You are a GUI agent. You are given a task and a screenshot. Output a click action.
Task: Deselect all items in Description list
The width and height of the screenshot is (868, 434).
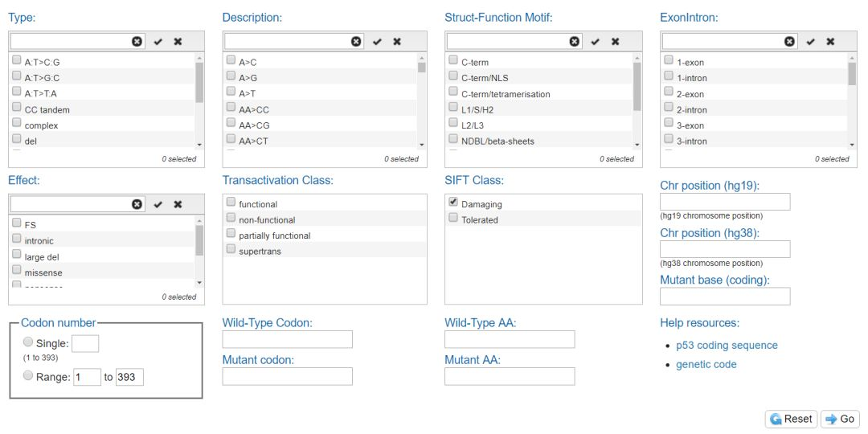(396, 41)
